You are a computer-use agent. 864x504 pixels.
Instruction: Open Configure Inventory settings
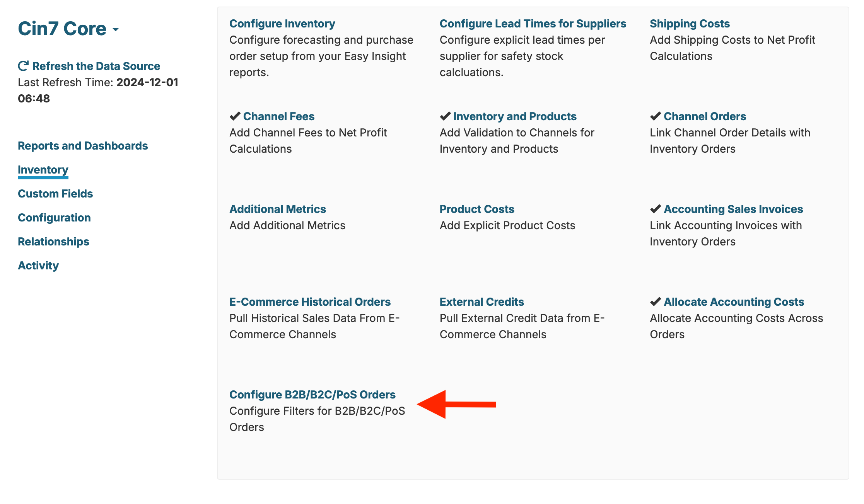(x=282, y=23)
